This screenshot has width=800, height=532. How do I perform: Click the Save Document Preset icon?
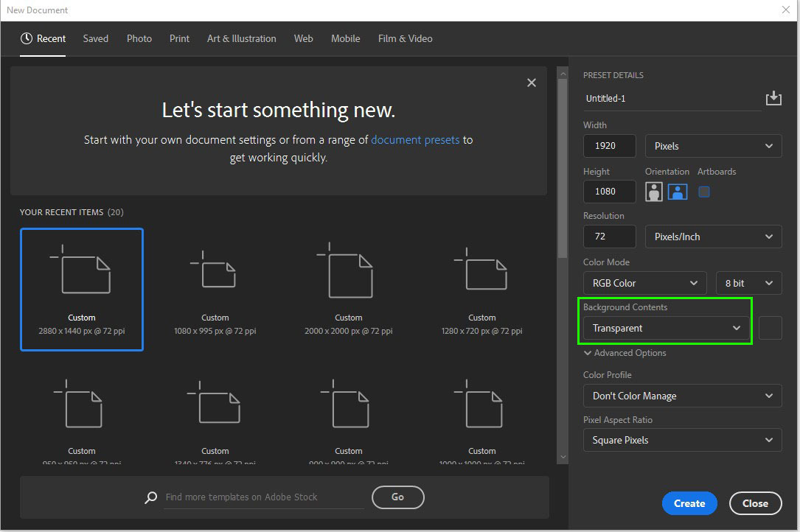coord(773,98)
